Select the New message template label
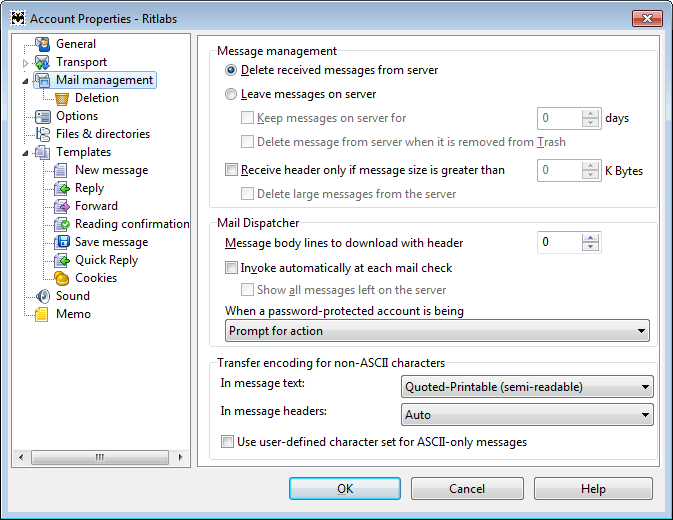This screenshot has width=673, height=520. click(112, 170)
